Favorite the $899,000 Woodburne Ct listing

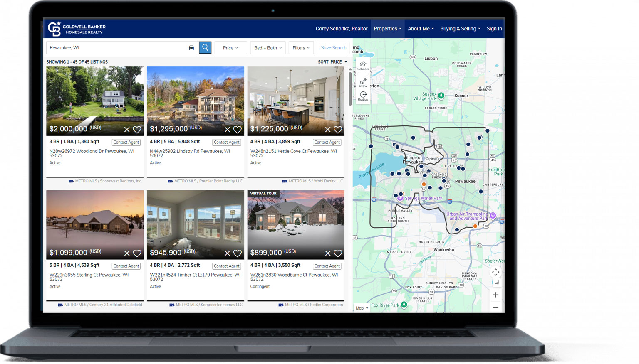(x=337, y=253)
